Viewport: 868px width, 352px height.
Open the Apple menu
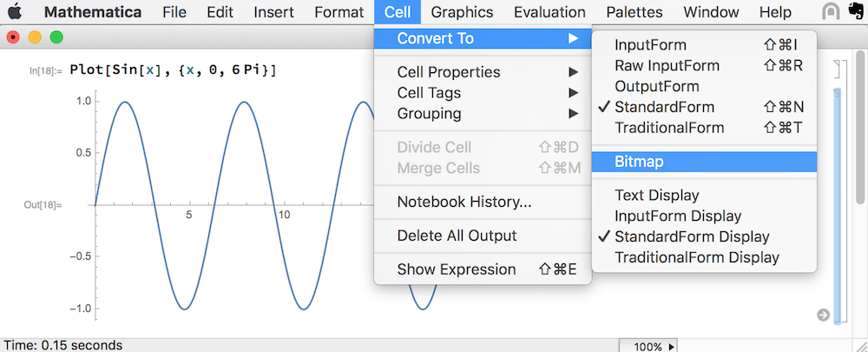pyautogui.click(x=15, y=12)
